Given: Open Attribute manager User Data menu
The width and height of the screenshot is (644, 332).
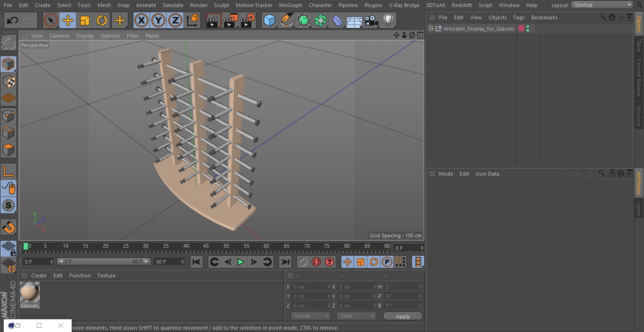Looking at the screenshot, I should tap(487, 174).
